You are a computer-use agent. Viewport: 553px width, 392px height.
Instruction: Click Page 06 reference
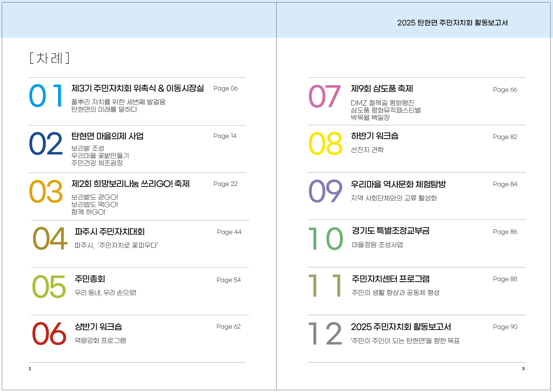click(226, 88)
